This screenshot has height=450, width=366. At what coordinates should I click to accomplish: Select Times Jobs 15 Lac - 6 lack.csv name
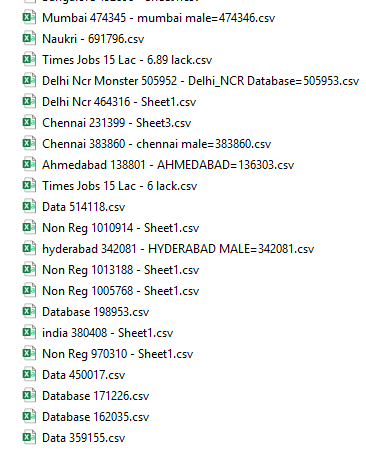[119, 186]
